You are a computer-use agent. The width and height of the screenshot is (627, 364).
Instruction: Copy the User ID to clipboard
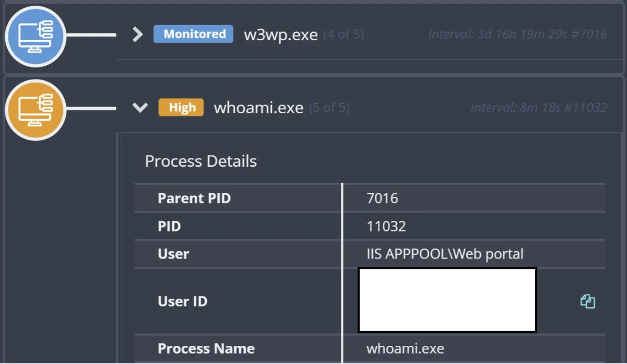tap(588, 301)
